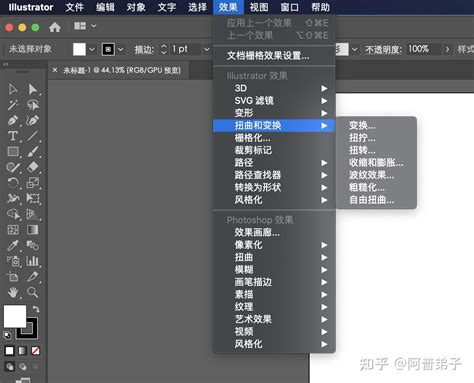The height and width of the screenshot is (383, 474).
Task: Click the stroke weight stepper arrows
Action: pos(164,49)
